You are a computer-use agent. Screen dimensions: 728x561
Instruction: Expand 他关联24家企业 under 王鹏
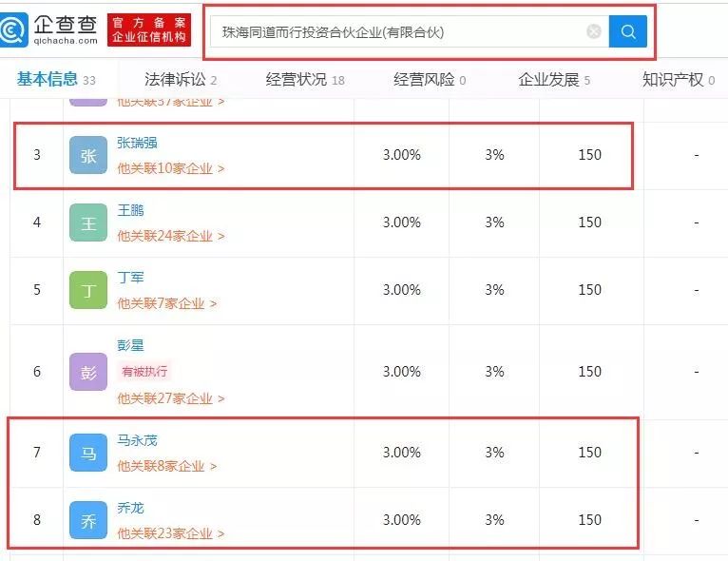pos(170,236)
